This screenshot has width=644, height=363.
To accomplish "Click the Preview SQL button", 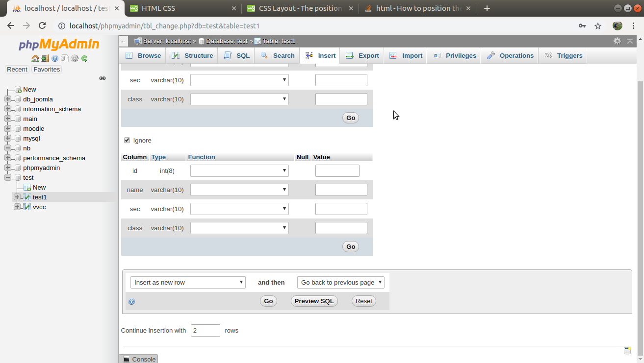I will (x=314, y=301).
